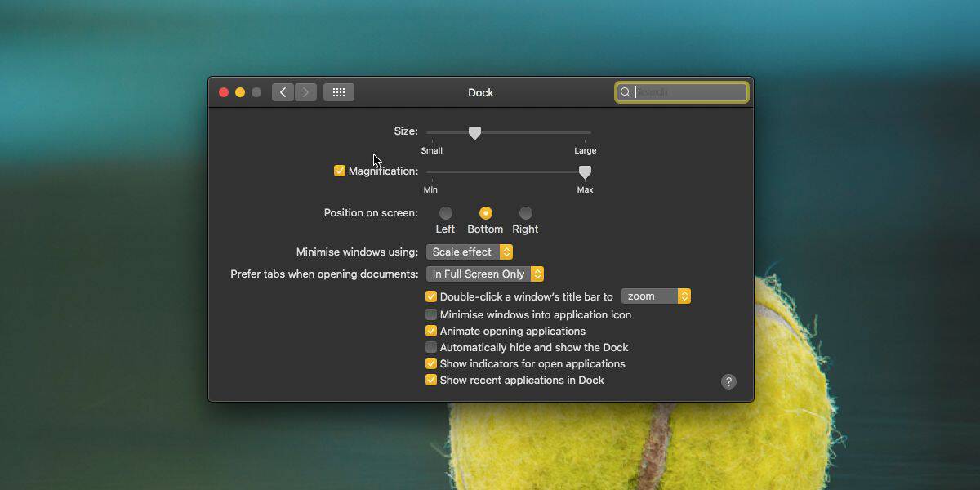Select Left dock position radio button
This screenshot has width=980, height=490.
(445, 213)
